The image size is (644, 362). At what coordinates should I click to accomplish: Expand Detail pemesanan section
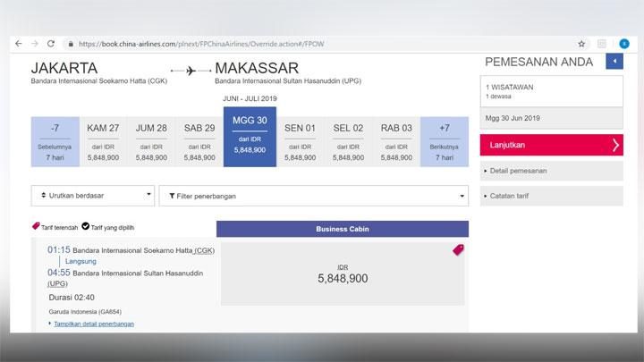[517, 170]
